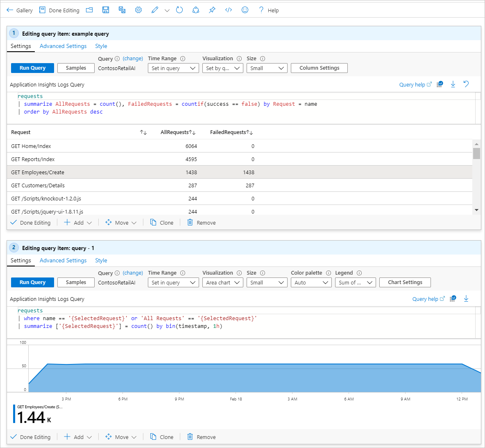
Task: Open the Color palette Auto dropdown
Action: [x=311, y=282]
